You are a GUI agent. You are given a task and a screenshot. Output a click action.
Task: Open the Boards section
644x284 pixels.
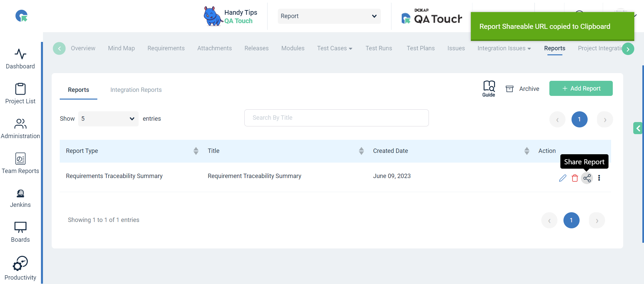pyautogui.click(x=20, y=232)
